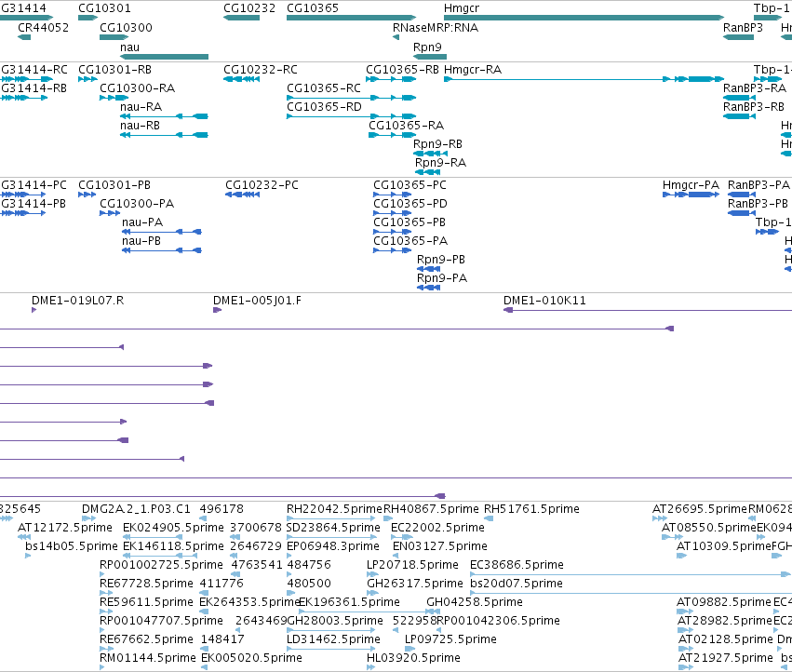Select the Rpn9 gene label
The width and height of the screenshot is (792, 672).
click(x=427, y=47)
